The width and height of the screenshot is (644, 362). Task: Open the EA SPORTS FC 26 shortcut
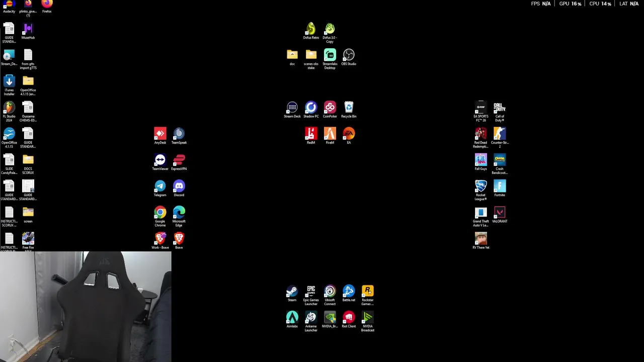tap(481, 112)
